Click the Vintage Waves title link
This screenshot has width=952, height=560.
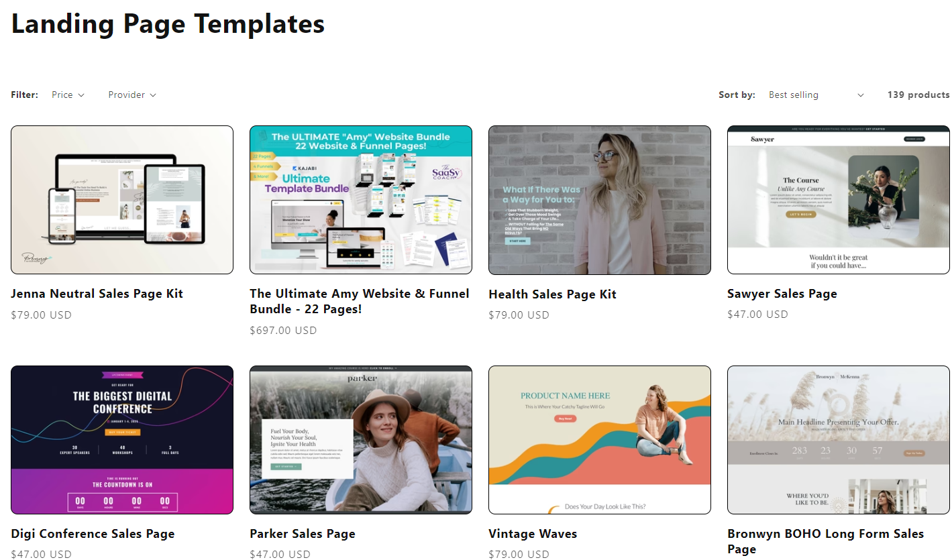click(533, 534)
